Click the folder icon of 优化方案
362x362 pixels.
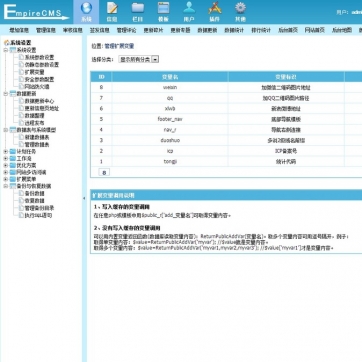click(x=13, y=165)
